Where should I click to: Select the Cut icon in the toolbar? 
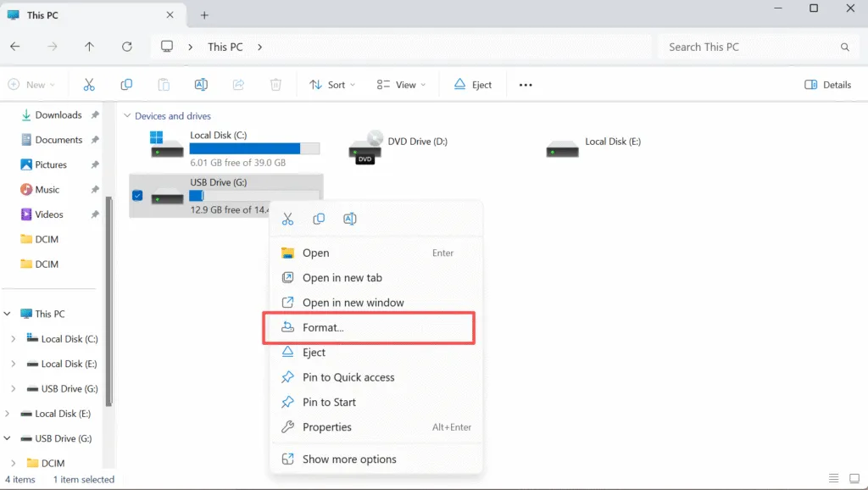88,85
